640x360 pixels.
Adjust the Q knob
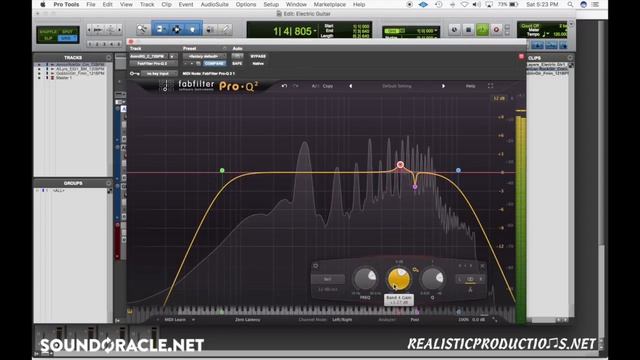[x=432, y=279]
